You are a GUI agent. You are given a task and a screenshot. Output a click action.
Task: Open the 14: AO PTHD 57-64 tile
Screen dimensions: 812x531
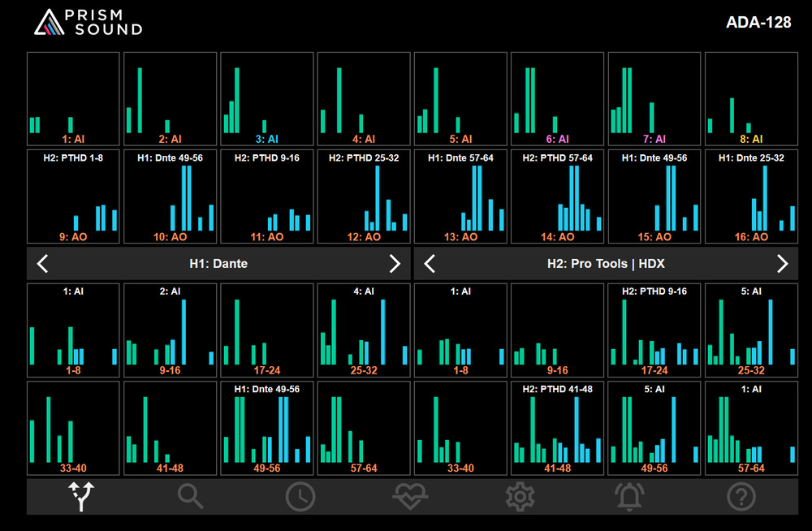pos(557,196)
